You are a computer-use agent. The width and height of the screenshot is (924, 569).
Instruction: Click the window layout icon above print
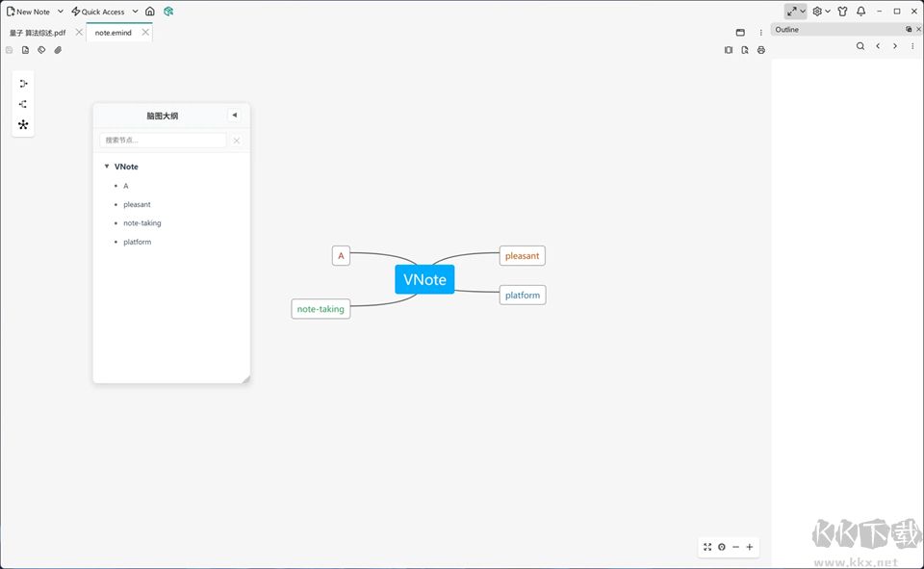[741, 33]
